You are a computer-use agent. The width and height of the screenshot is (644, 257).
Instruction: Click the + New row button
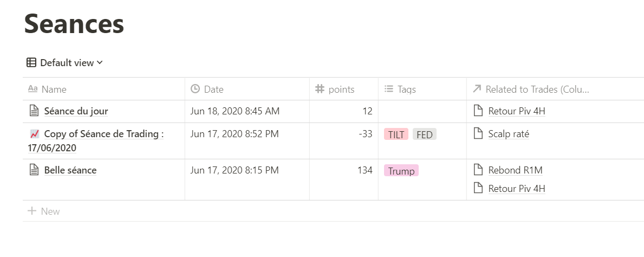[x=44, y=211]
